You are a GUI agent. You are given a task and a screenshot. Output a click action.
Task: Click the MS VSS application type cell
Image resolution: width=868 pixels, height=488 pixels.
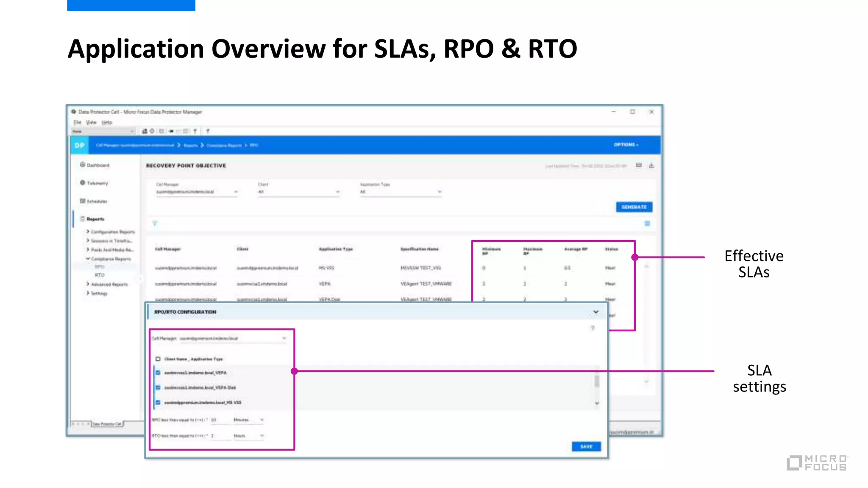[326, 268]
